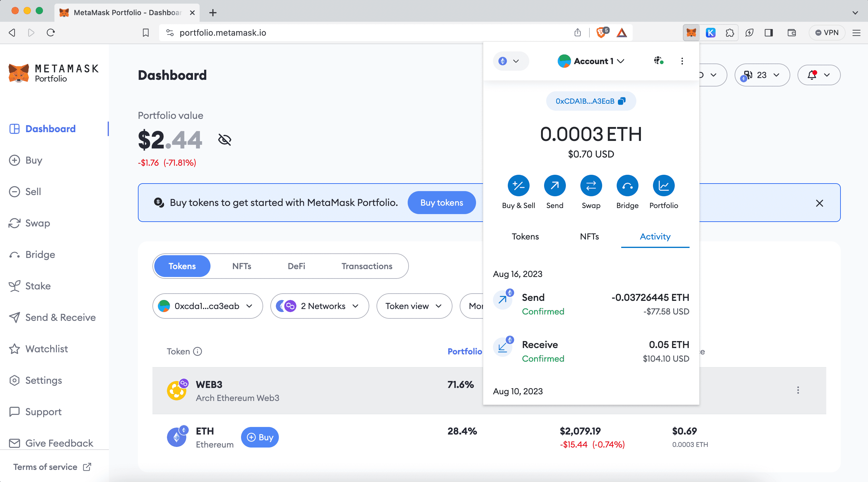This screenshot has height=482, width=868.
Task: Click the Swap icon in wallet popup
Action: (591, 186)
